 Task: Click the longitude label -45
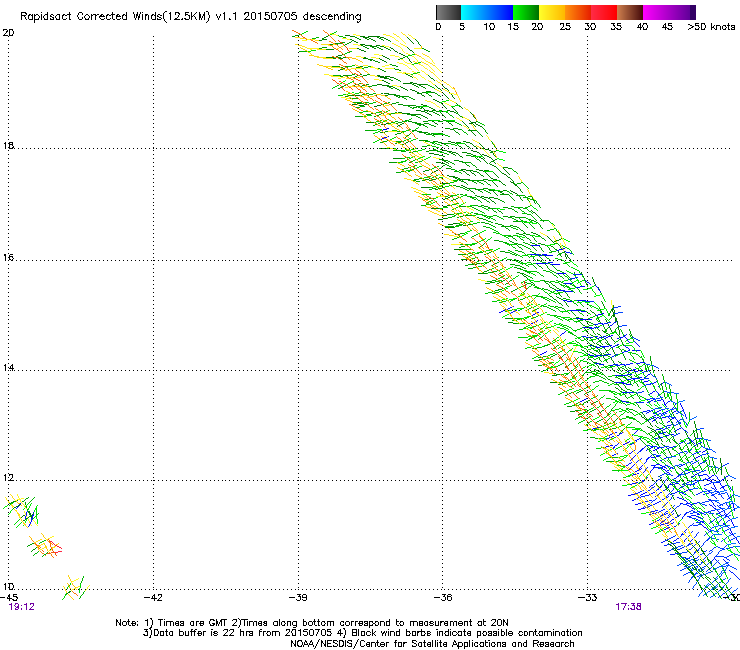(9, 597)
